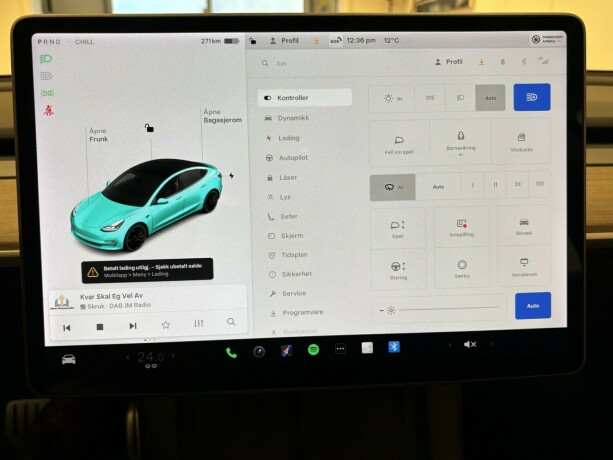The width and height of the screenshot is (613, 460).
Task: Open the Skjerm settings
Action: pos(285,236)
